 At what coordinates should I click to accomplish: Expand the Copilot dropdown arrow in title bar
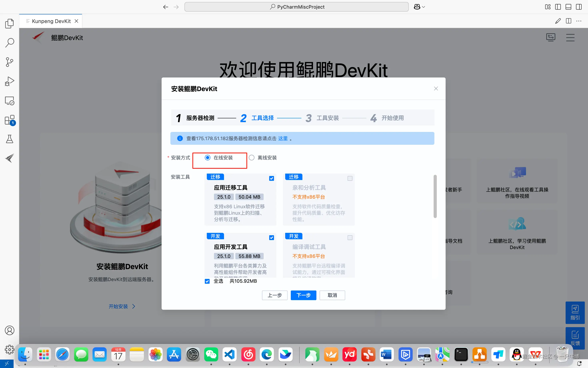[x=424, y=7]
